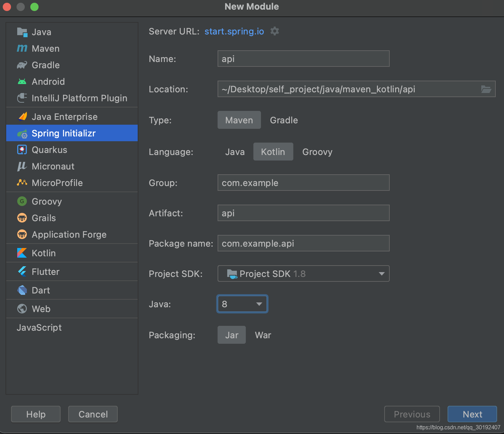Click the Web globe icon
Viewport: 504px width, 434px height.
[x=22, y=309]
